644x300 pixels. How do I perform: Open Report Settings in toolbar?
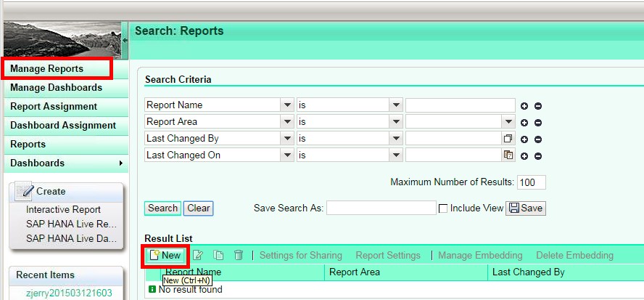388,256
